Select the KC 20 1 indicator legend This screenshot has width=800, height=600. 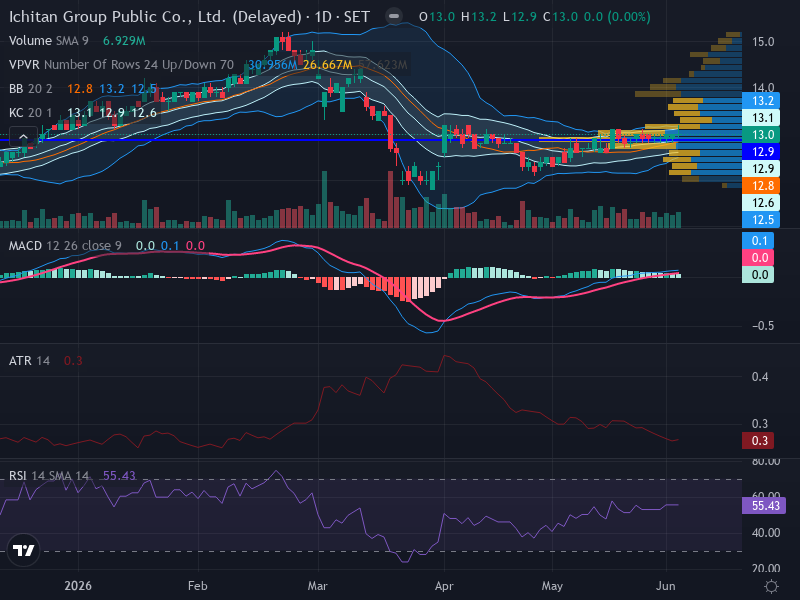pos(30,113)
